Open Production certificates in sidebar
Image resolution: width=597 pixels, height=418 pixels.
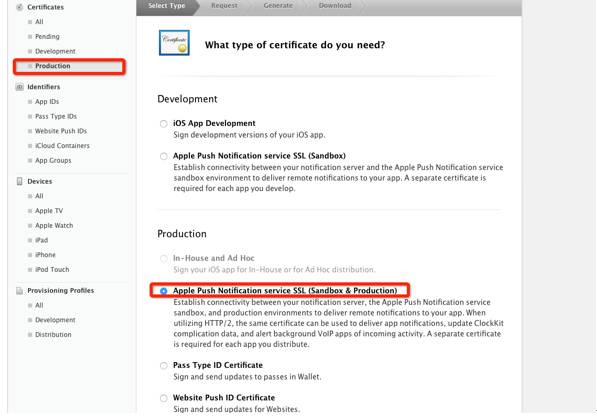coord(53,66)
